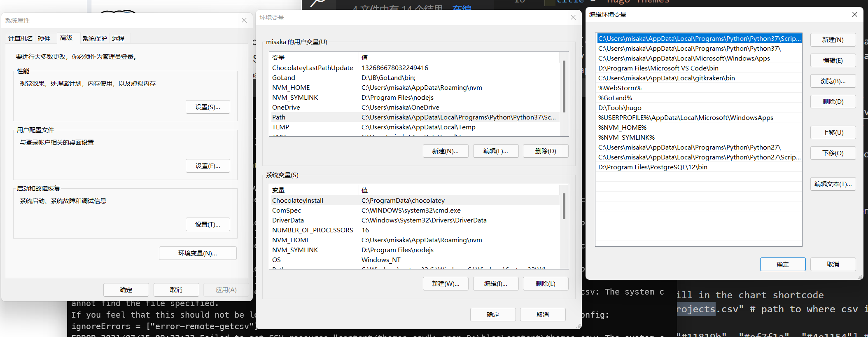
Task: Click the system variables 值 column header
Action: pyautogui.click(x=459, y=190)
